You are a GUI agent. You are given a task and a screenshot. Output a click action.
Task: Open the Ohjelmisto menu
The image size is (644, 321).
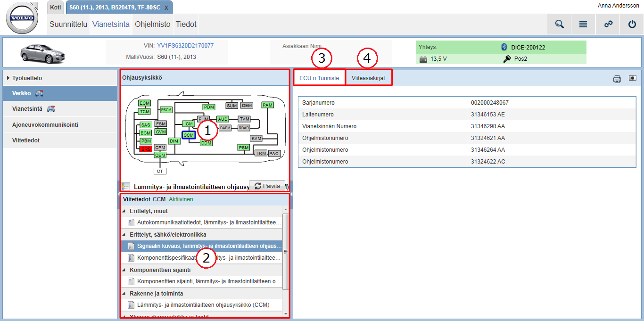pyautogui.click(x=153, y=24)
